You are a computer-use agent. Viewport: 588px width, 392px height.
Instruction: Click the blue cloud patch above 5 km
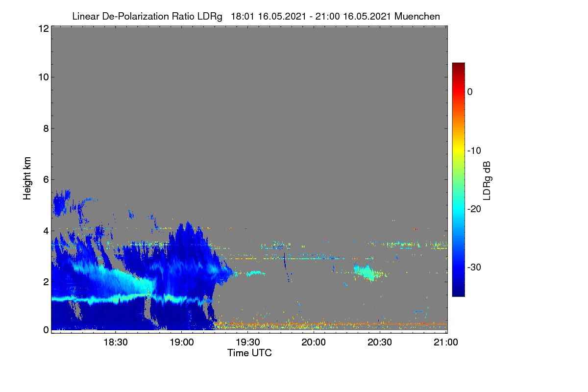[61, 202]
